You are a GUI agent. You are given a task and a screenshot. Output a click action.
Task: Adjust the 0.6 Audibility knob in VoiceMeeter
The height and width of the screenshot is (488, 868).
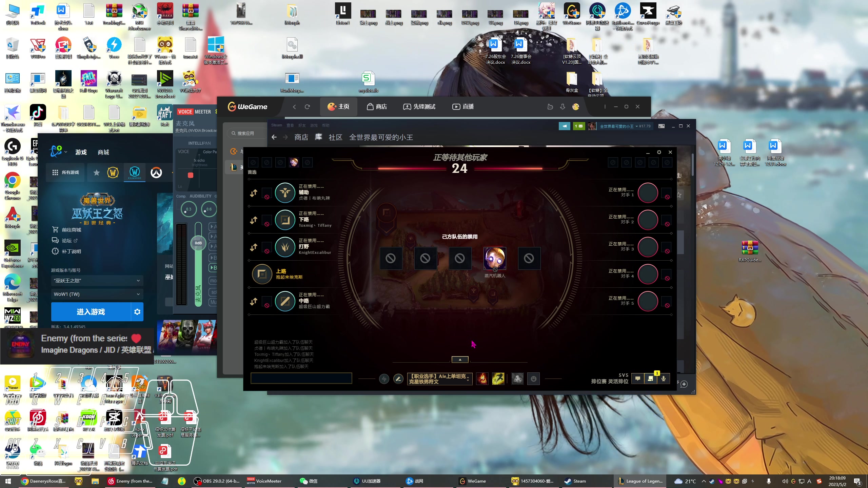pyautogui.click(x=209, y=209)
